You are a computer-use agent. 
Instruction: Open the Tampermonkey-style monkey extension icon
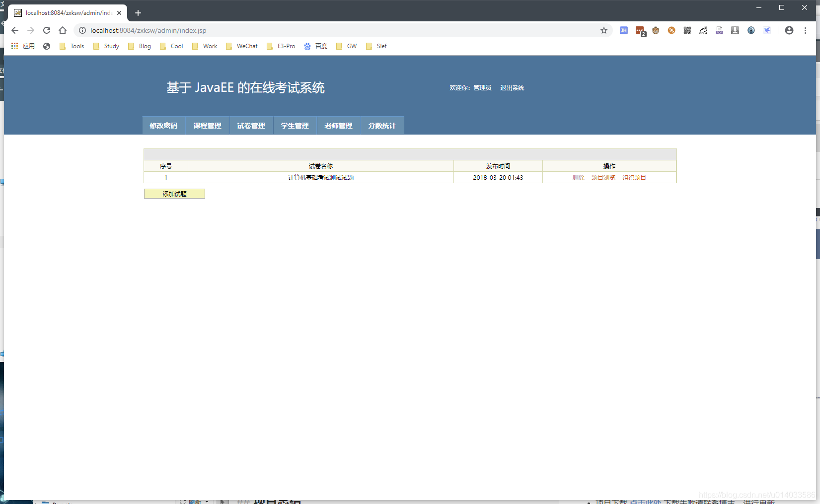click(656, 30)
